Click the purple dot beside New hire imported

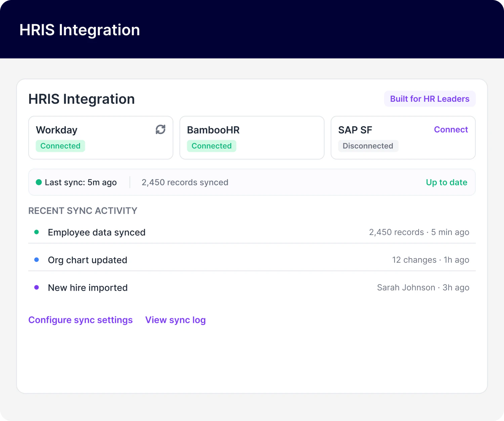click(x=37, y=287)
